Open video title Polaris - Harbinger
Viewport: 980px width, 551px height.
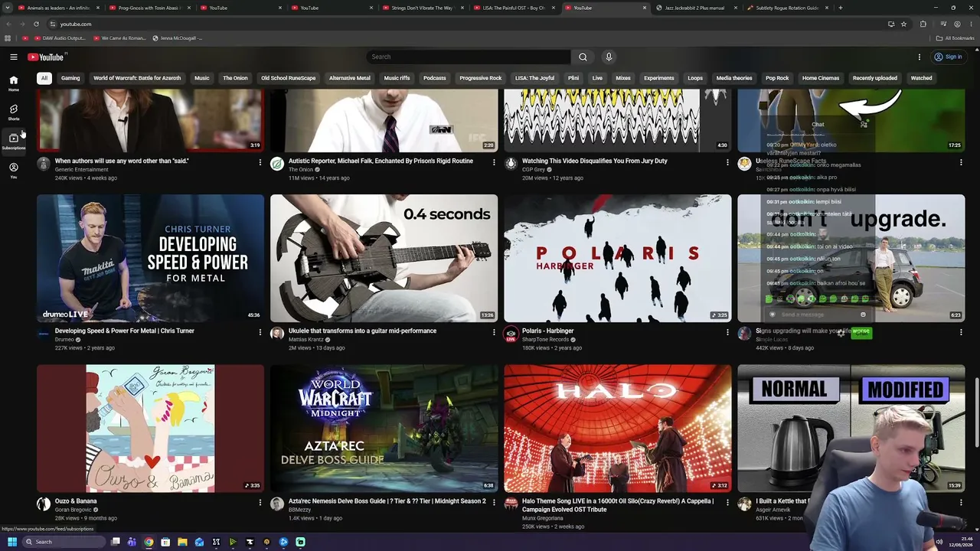click(x=548, y=331)
